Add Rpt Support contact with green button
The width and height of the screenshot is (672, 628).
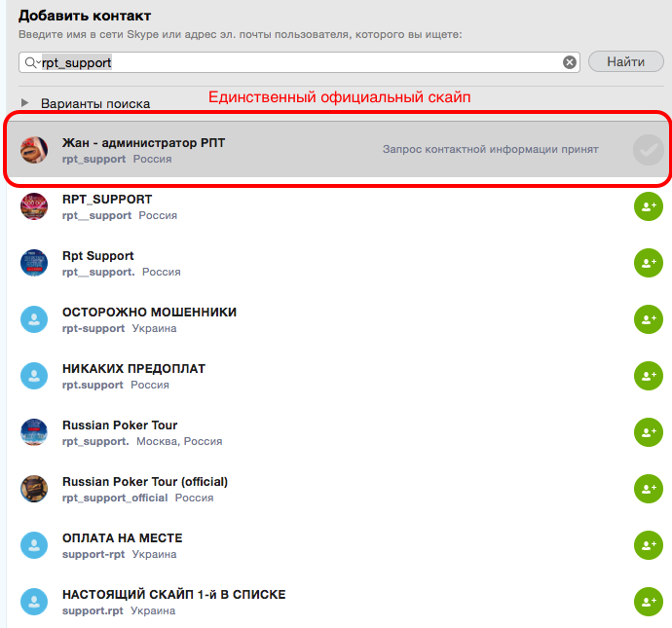(649, 263)
